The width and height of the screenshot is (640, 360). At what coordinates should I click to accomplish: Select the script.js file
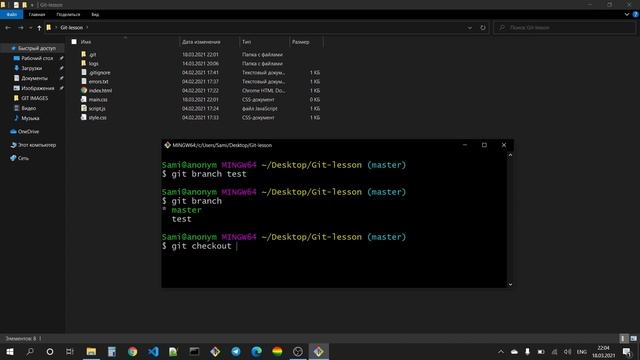[97, 108]
